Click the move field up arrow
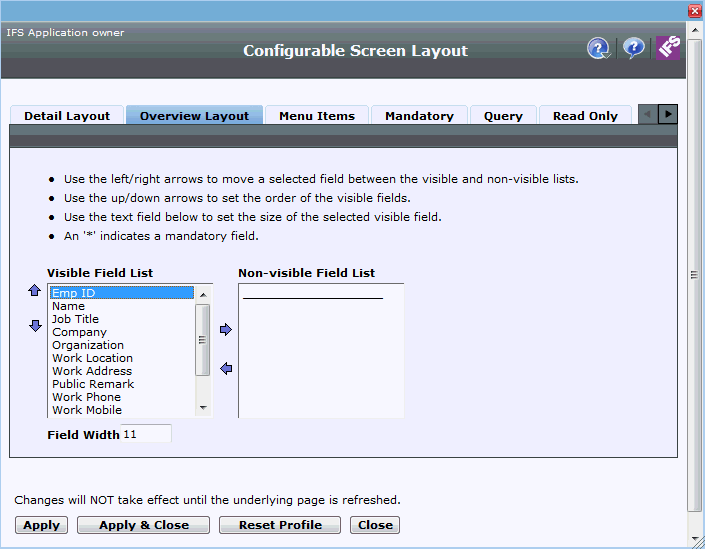 pyautogui.click(x=35, y=291)
